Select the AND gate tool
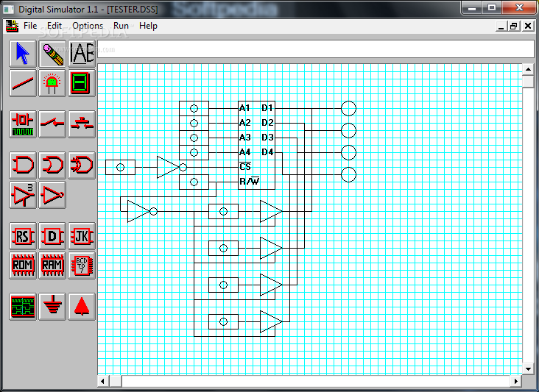 point(23,165)
